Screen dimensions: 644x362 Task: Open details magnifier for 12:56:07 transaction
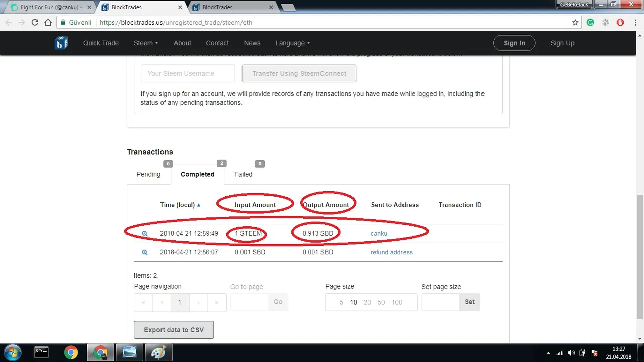point(144,252)
